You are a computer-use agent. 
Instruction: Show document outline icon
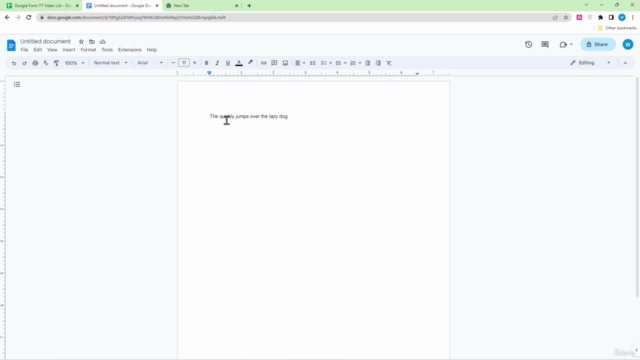17,84
